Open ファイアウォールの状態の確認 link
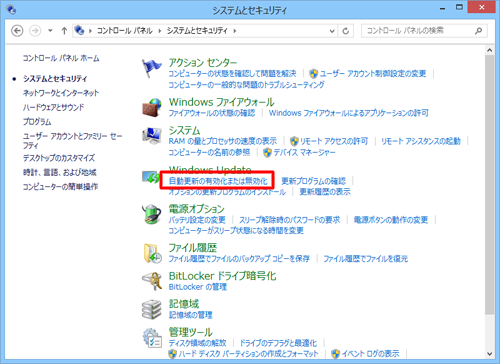 pyautogui.click(x=212, y=113)
